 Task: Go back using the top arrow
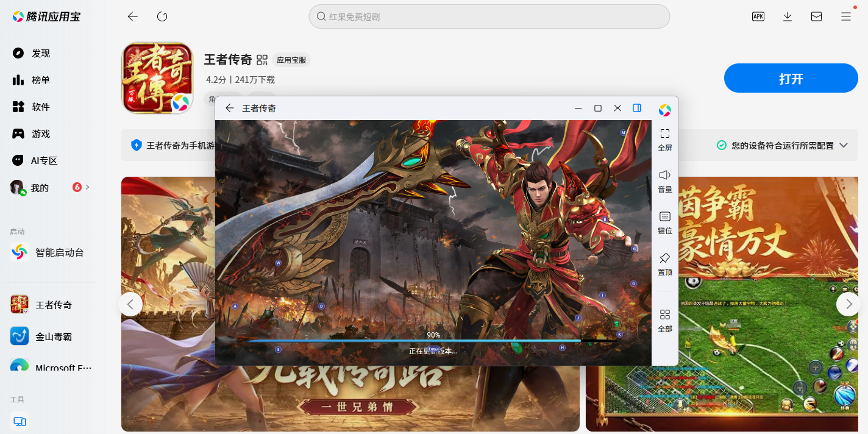(132, 16)
